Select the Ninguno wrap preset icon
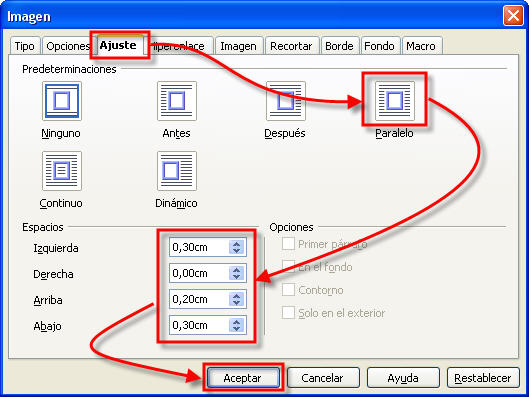The width and height of the screenshot is (529, 397). click(x=62, y=101)
